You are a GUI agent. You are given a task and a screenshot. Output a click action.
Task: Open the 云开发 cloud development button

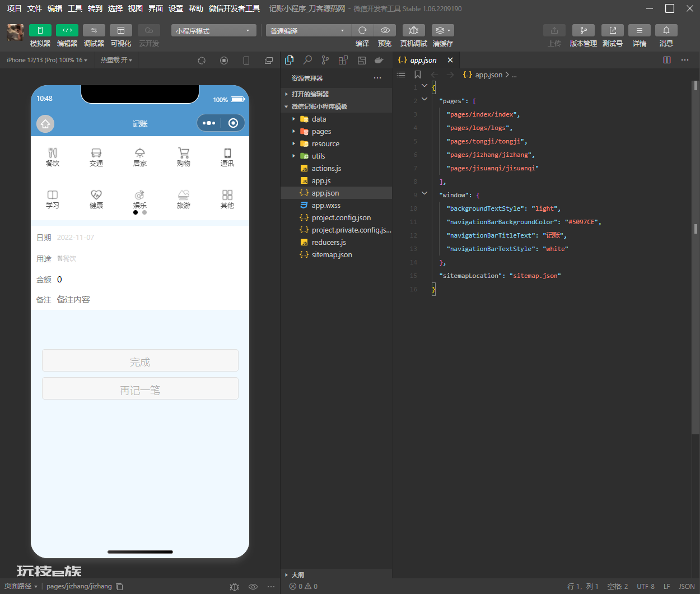(x=149, y=30)
